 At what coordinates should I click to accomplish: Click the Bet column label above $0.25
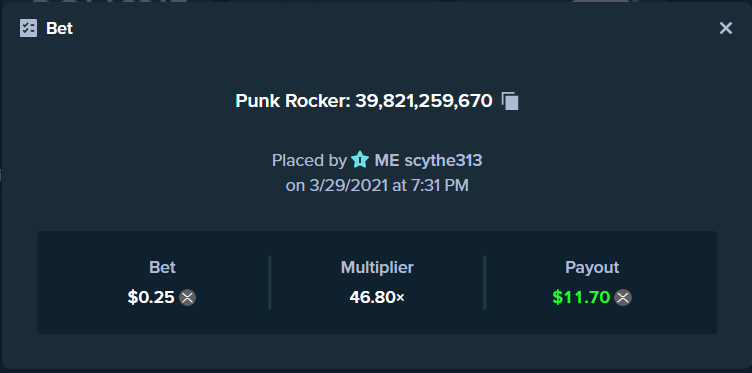tap(162, 267)
